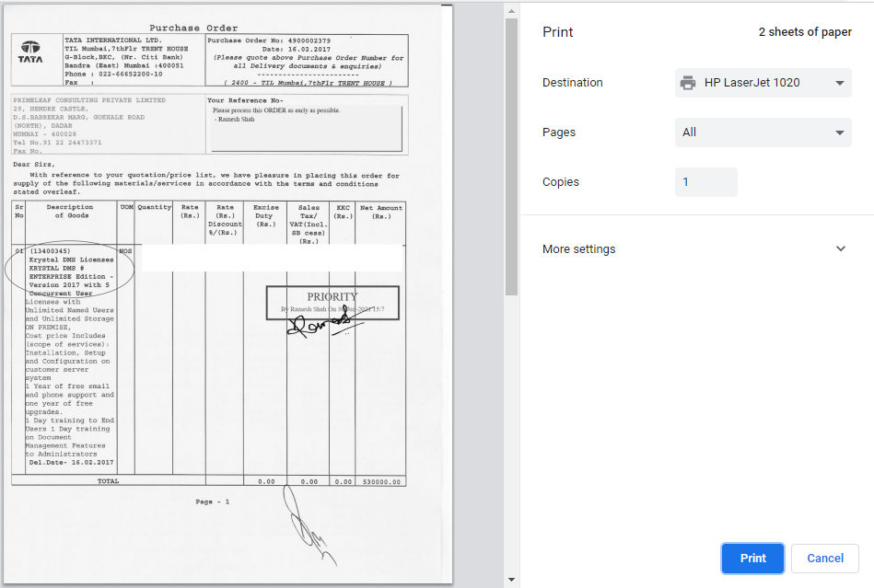Click the preview vertical scrollbar thumb
Viewport: 874px width, 588px height.
click(x=511, y=157)
